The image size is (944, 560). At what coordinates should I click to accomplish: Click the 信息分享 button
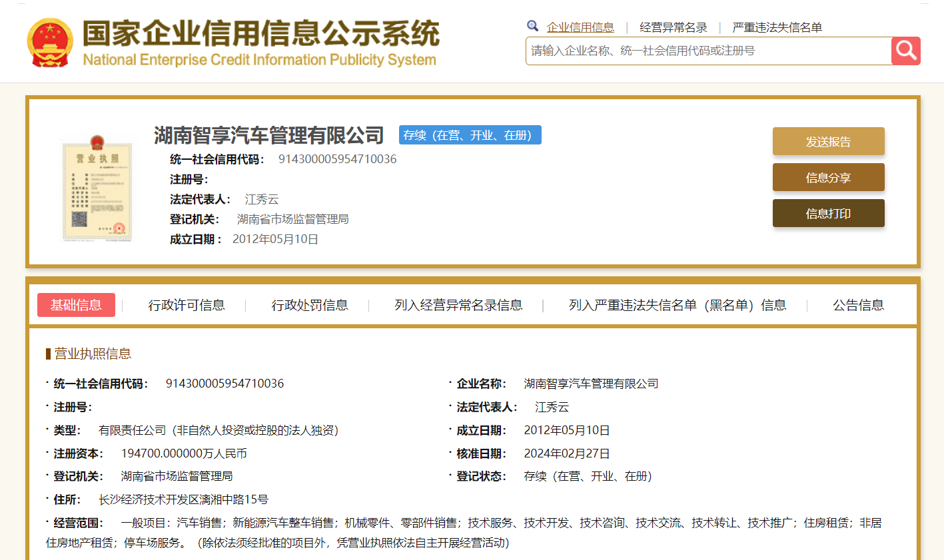[x=829, y=177]
